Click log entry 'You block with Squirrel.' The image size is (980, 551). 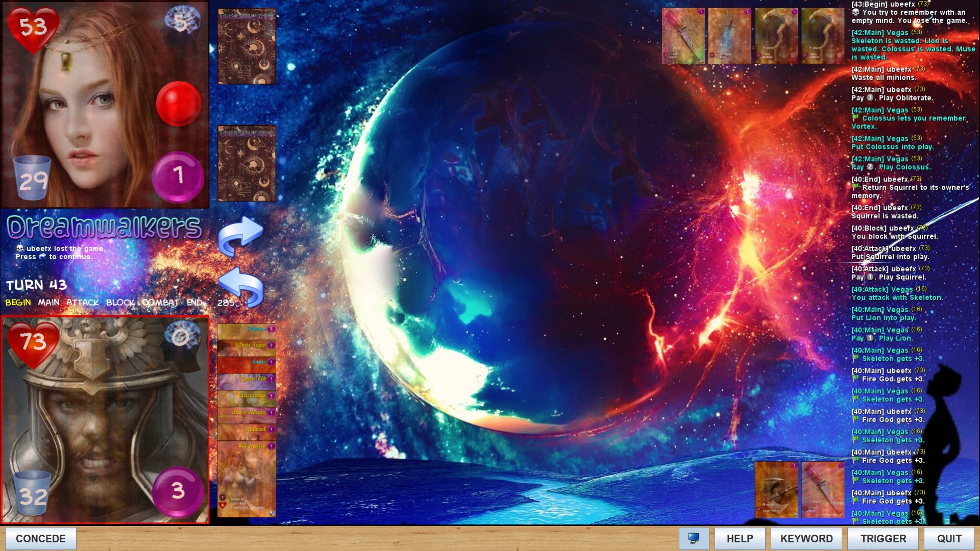(x=894, y=237)
